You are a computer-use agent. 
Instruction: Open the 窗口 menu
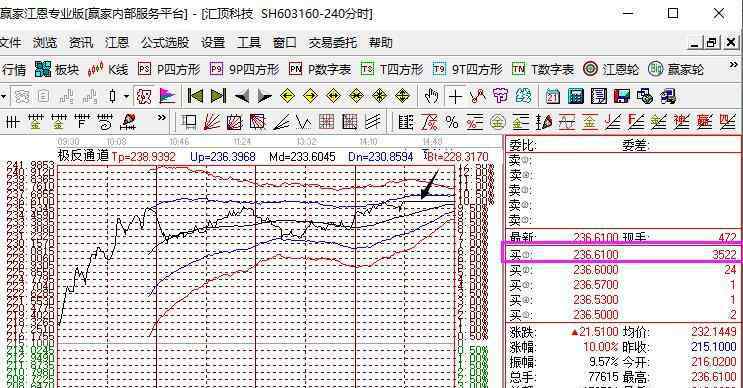point(285,43)
